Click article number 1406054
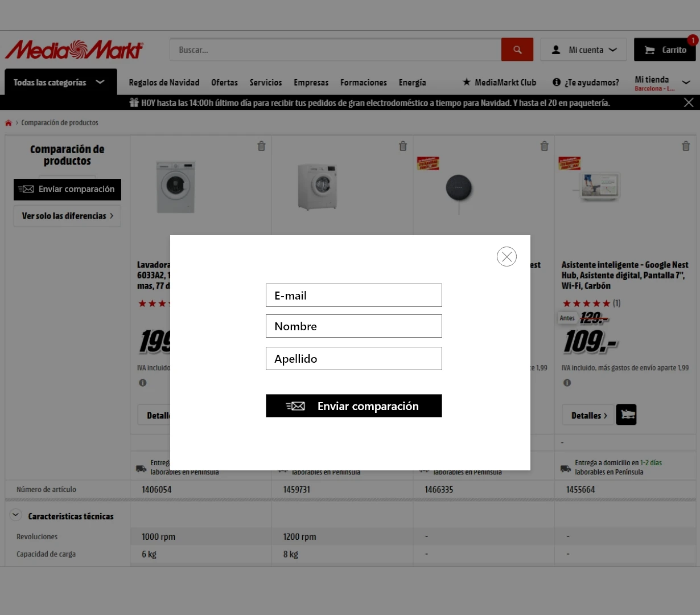 [157, 489]
